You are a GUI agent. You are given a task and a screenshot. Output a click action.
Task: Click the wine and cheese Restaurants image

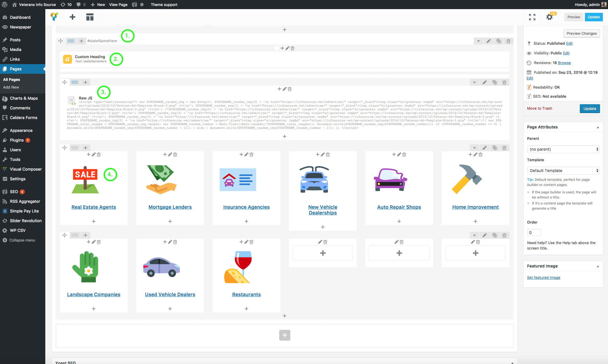tap(238, 267)
